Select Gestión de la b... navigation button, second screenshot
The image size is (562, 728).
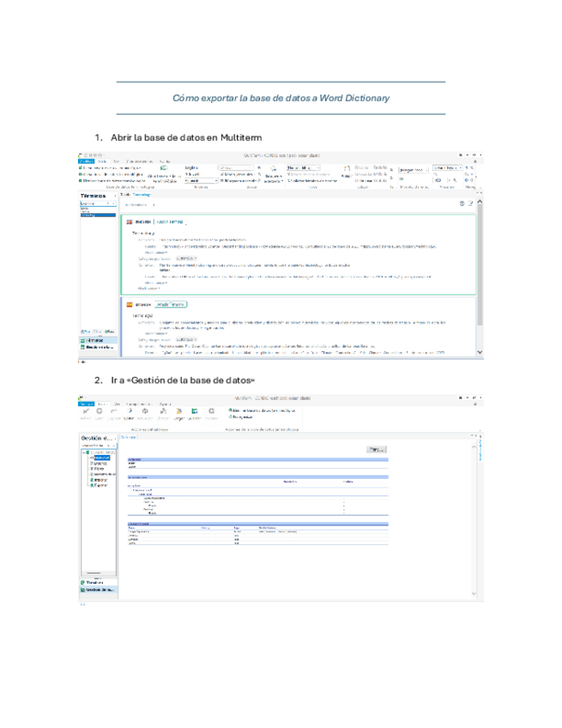pos(99,590)
